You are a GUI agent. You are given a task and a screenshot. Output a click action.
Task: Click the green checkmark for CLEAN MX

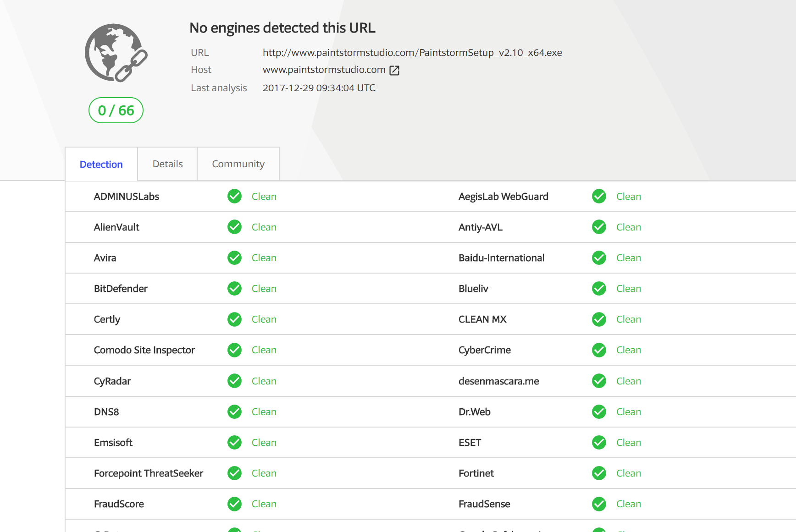coord(599,319)
